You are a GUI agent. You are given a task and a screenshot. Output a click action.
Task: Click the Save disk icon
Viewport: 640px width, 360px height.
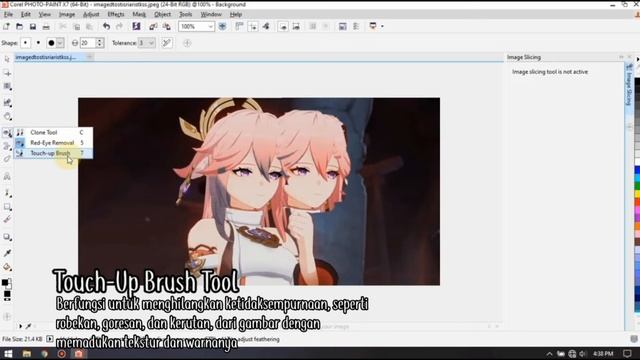click(33, 27)
